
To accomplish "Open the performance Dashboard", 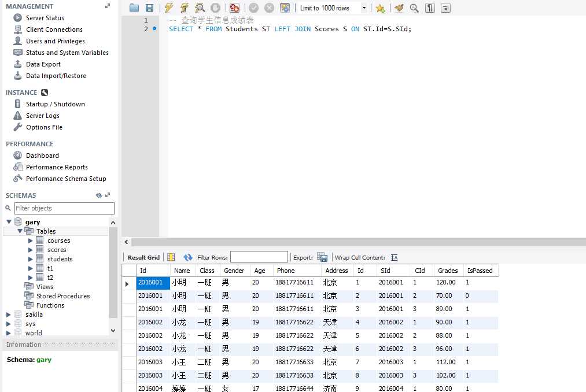I will click(42, 156).
